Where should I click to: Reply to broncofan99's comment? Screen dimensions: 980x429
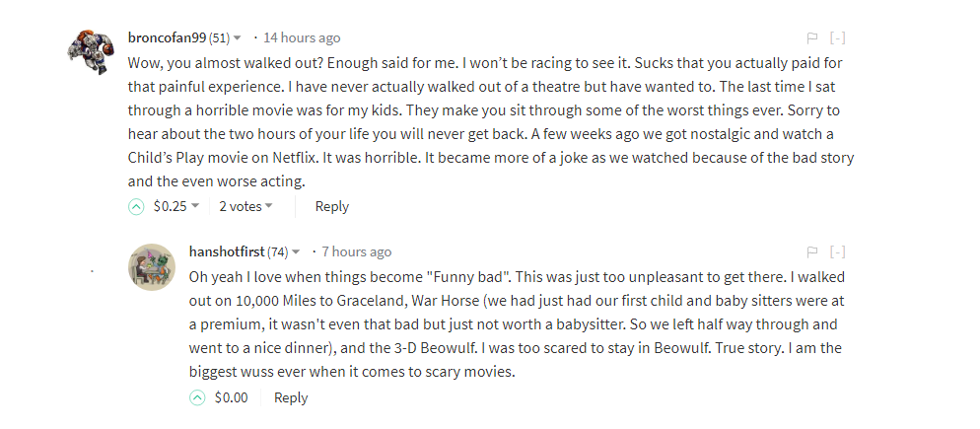pyautogui.click(x=332, y=206)
